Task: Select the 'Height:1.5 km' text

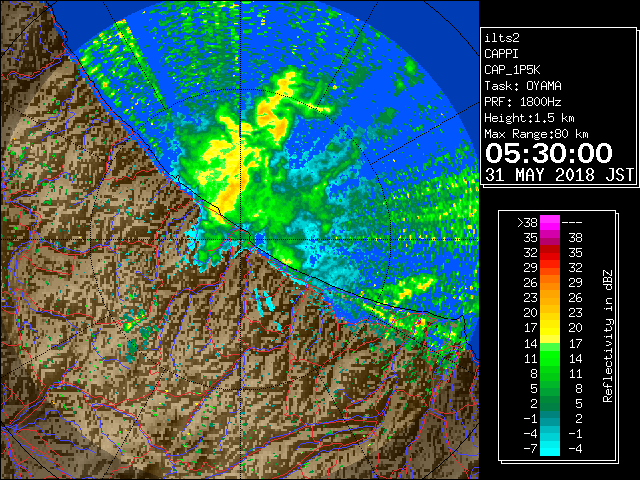Action: [529, 118]
